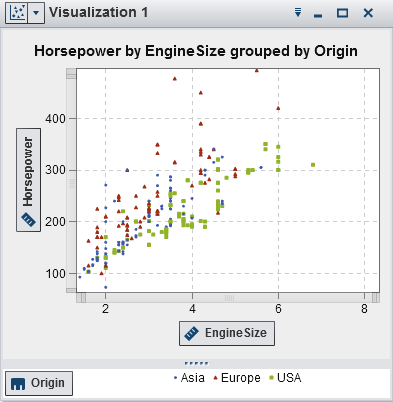The image size is (393, 402).
Task: Click the 300 label on Horsepower axis
Action: pos(55,170)
